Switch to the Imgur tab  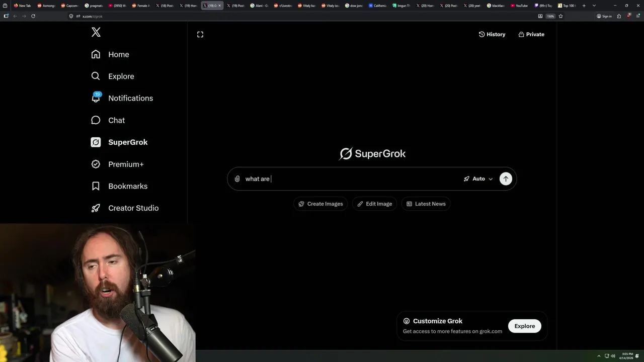tap(401, 6)
